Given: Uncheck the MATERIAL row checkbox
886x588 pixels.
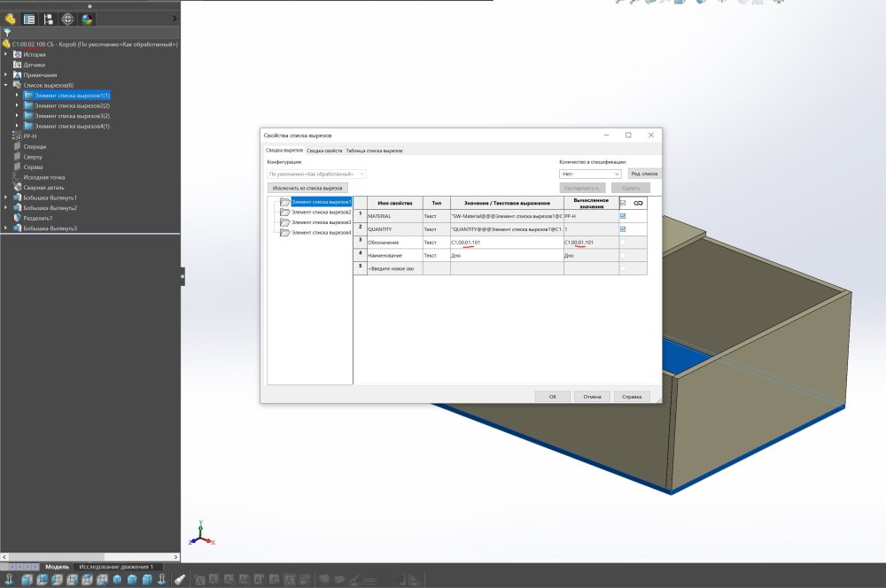Looking at the screenshot, I should click(623, 216).
